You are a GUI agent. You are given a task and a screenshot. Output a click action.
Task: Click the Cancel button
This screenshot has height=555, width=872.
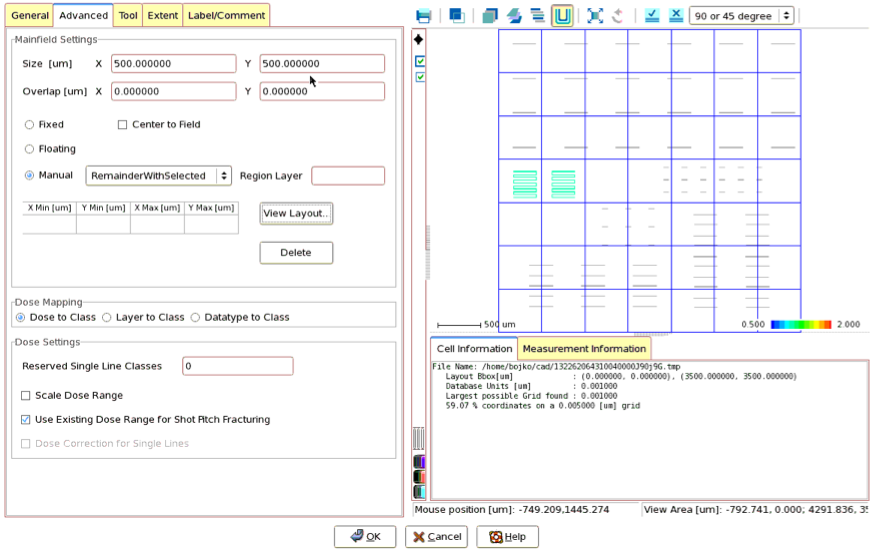point(436,537)
